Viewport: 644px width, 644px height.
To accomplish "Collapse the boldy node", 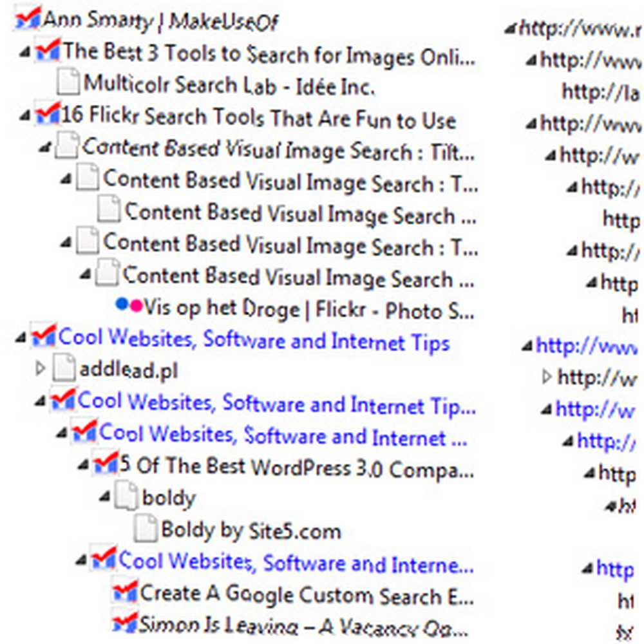I will (x=105, y=497).
